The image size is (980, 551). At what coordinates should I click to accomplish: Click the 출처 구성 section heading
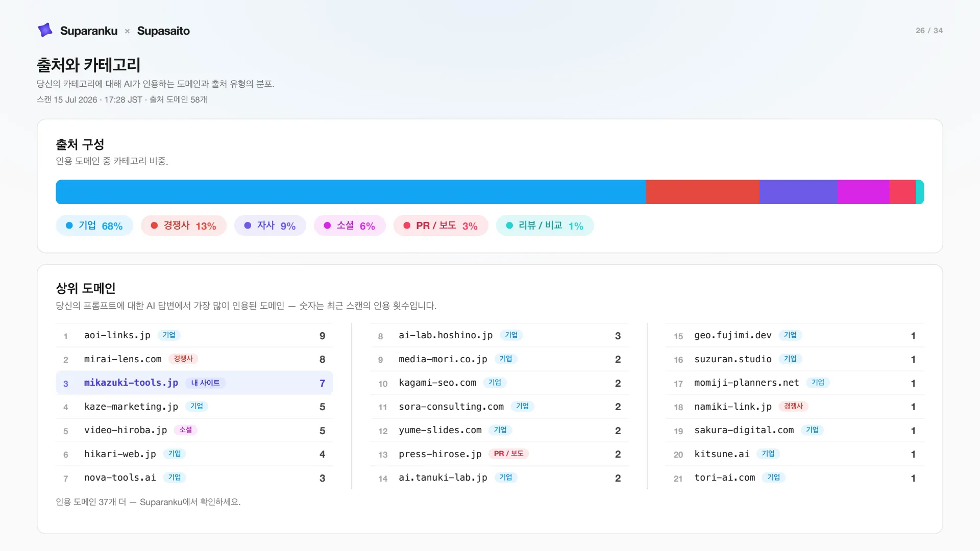tap(80, 144)
